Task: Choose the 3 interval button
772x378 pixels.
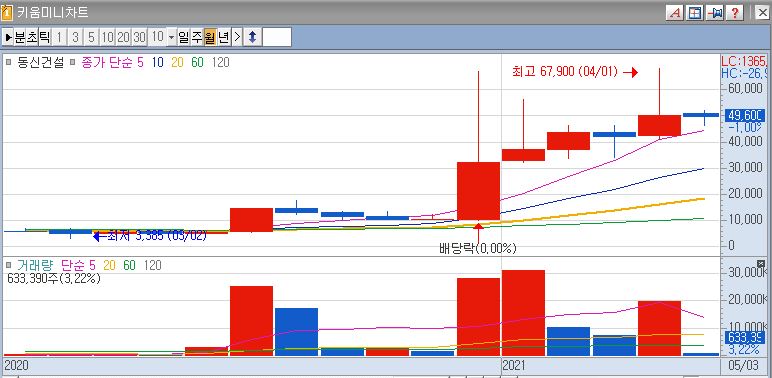Action: [75, 37]
